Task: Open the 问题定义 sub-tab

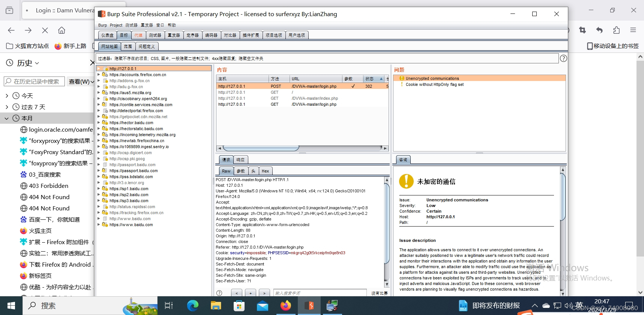Action: (147, 46)
